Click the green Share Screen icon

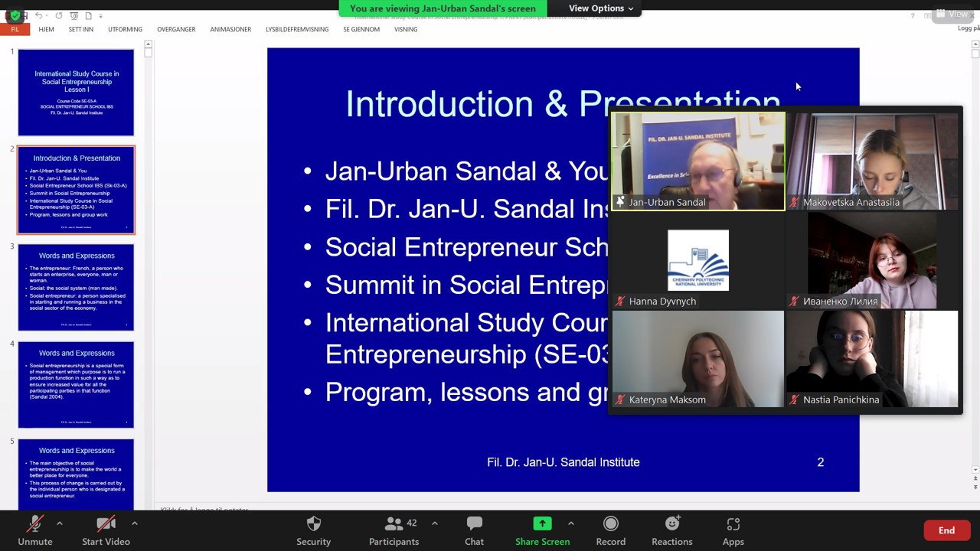tap(542, 523)
